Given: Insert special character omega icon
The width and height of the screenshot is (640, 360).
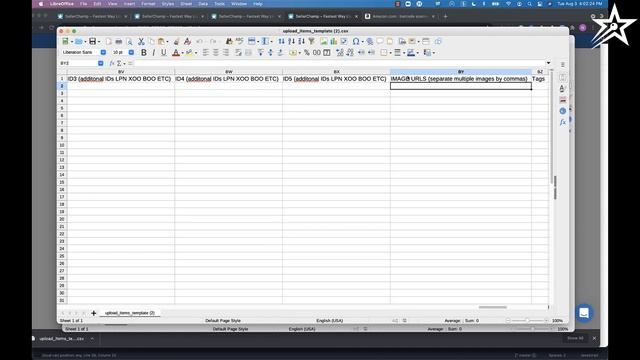Looking at the screenshot, I should click(x=356, y=41).
